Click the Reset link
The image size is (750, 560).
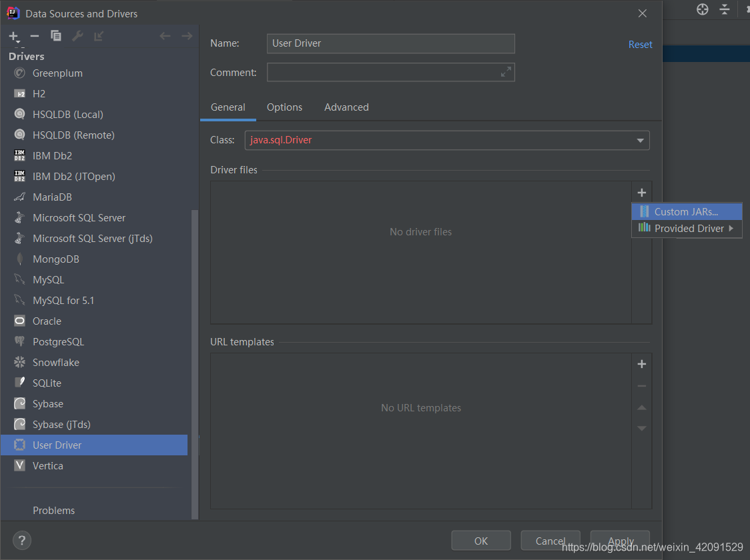tap(640, 45)
